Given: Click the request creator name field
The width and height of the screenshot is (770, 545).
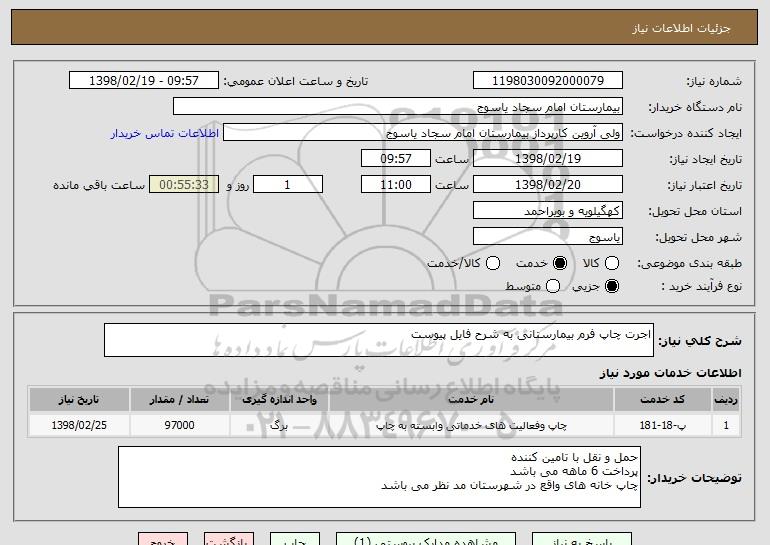Looking at the screenshot, I should 423,133.
